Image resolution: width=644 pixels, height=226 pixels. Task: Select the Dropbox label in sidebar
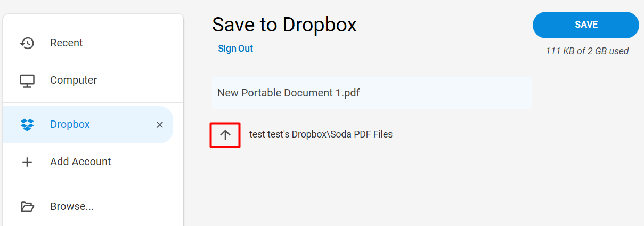(70, 124)
